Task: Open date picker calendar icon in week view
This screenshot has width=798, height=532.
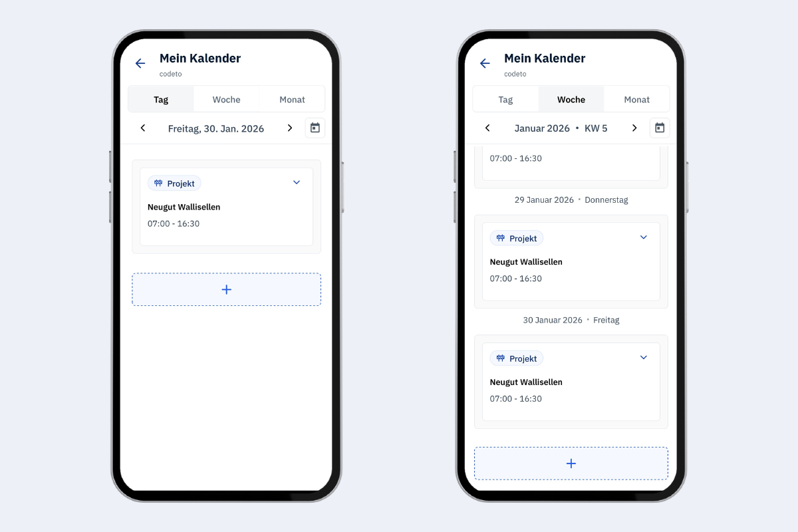Action: coord(660,128)
